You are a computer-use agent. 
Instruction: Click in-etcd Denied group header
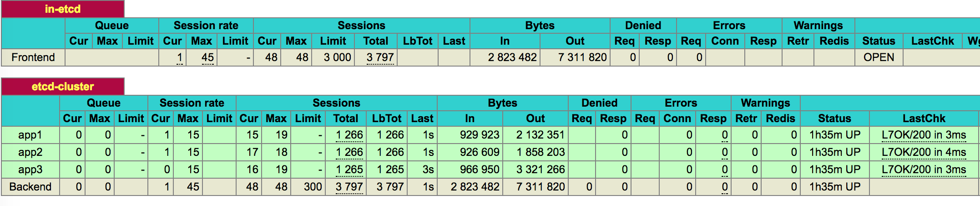[643, 26]
